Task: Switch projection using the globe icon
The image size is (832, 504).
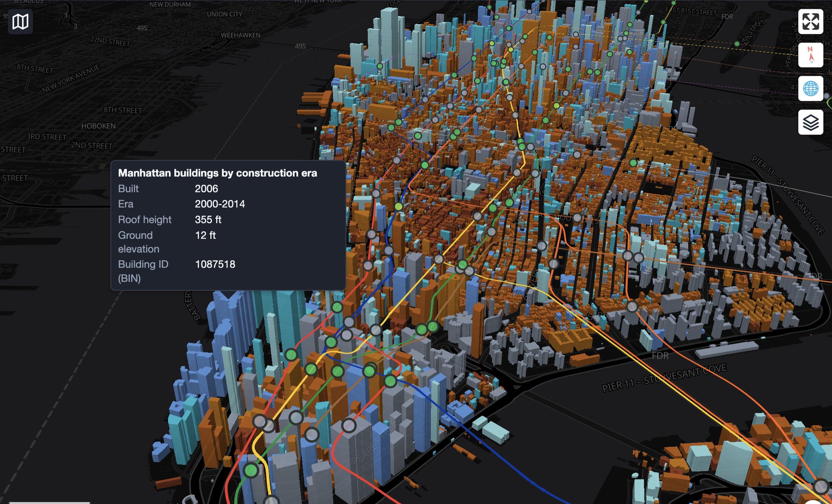Action: pyautogui.click(x=811, y=89)
